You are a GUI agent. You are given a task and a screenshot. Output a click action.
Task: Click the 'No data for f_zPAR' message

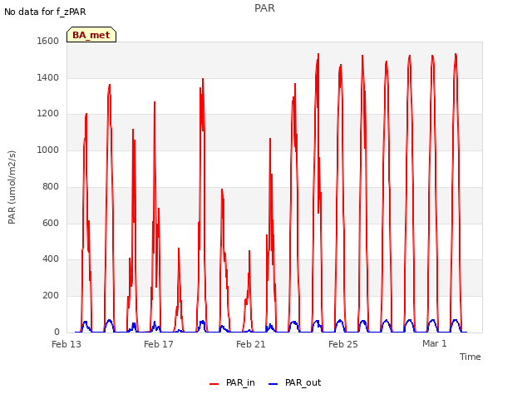(45, 12)
